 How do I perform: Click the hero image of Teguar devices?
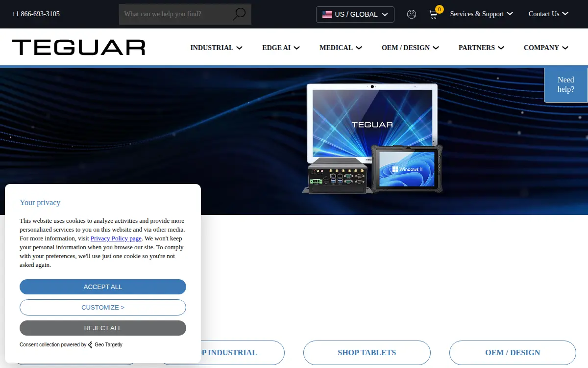click(x=372, y=138)
